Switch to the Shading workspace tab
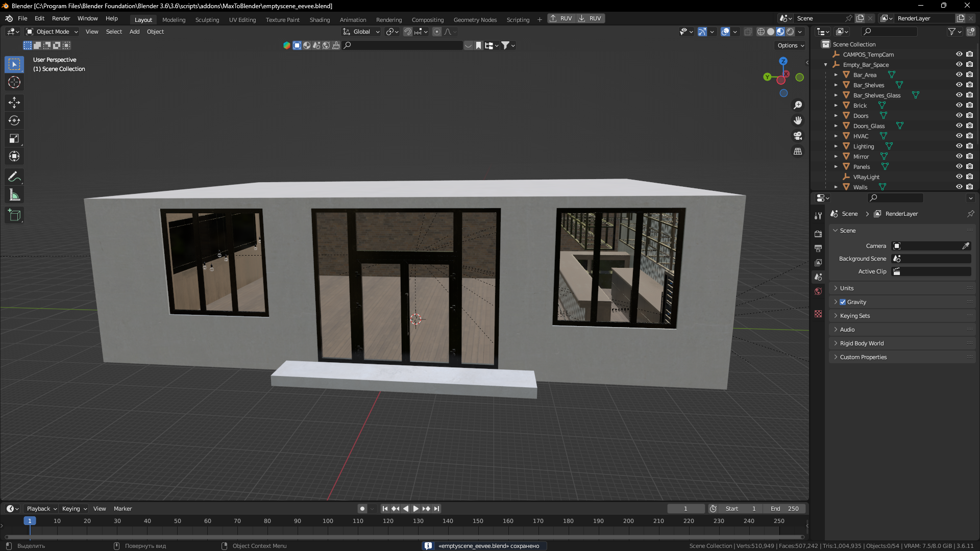 tap(320, 19)
